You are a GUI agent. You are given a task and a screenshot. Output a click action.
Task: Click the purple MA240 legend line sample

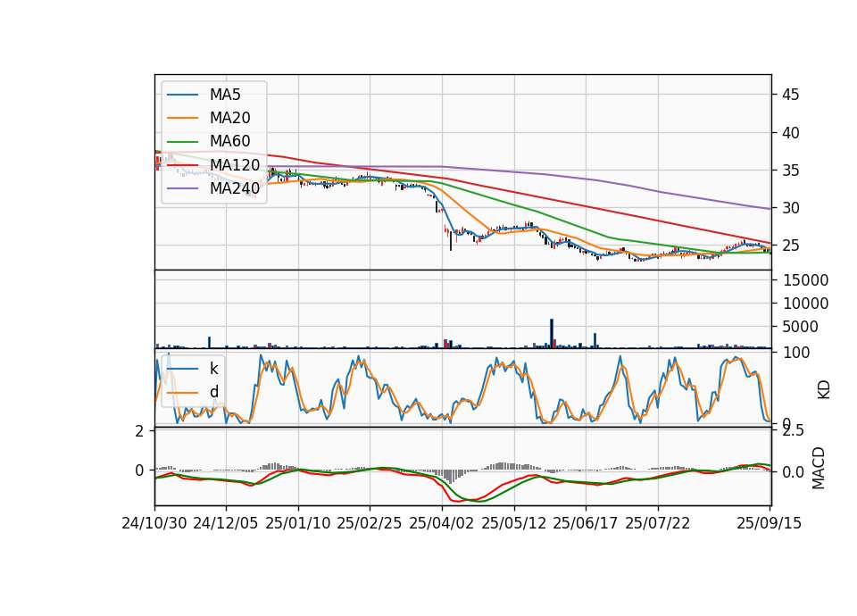point(182,188)
